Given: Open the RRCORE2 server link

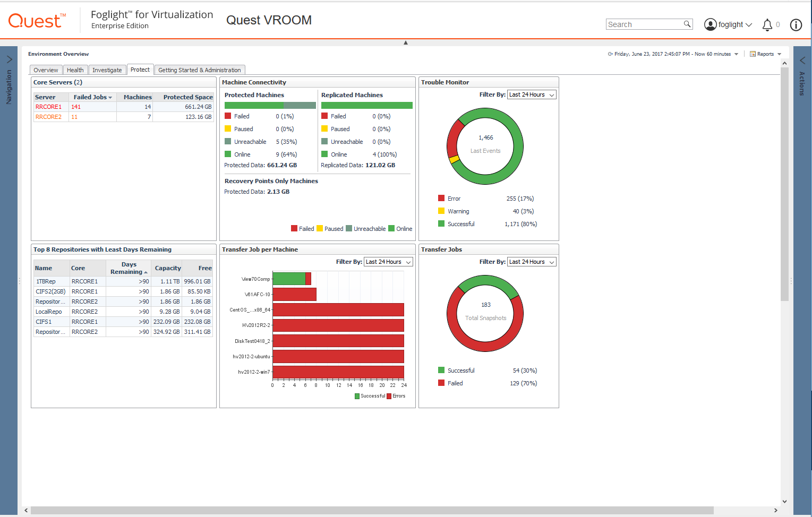Looking at the screenshot, I should [x=48, y=117].
